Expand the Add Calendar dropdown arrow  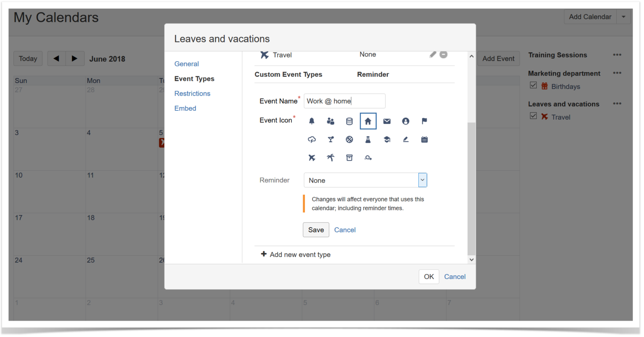[x=623, y=16]
